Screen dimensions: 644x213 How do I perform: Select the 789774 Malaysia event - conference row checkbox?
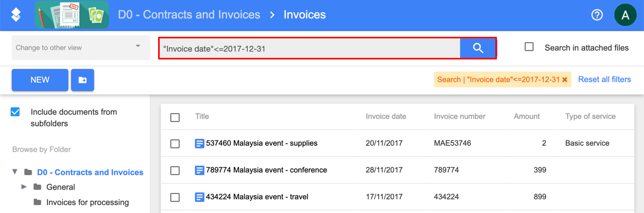pyautogui.click(x=175, y=170)
